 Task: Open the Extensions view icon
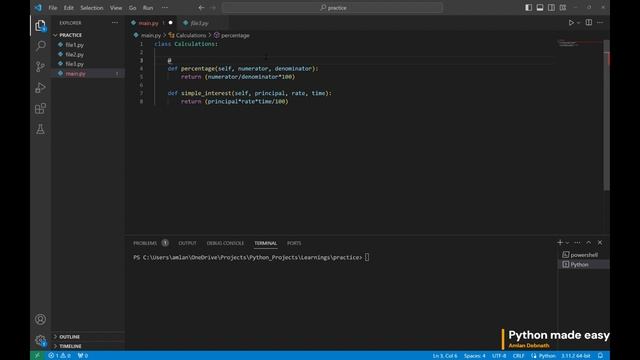tap(40, 109)
